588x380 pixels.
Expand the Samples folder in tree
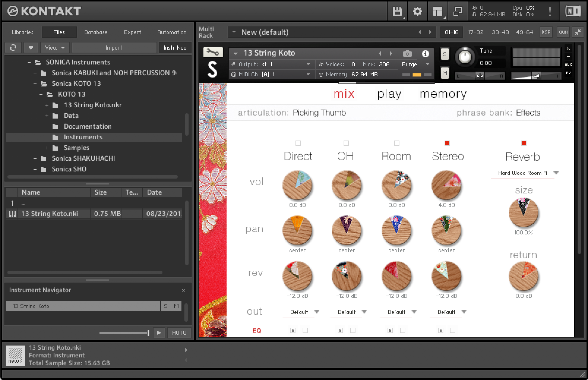[47, 148]
